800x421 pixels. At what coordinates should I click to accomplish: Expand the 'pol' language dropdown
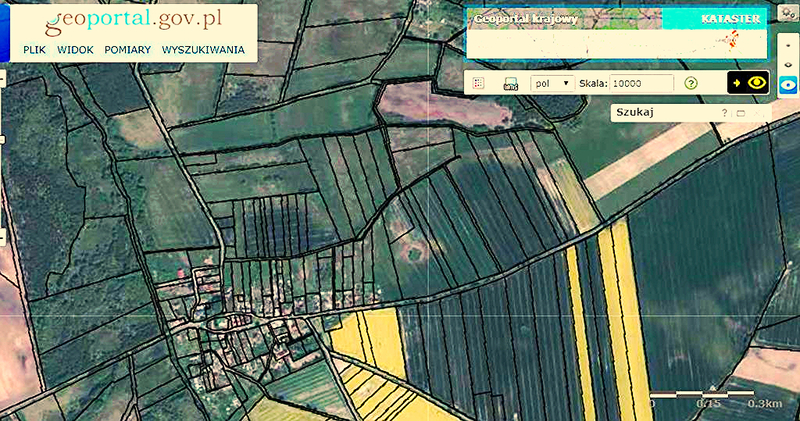click(x=553, y=84)
